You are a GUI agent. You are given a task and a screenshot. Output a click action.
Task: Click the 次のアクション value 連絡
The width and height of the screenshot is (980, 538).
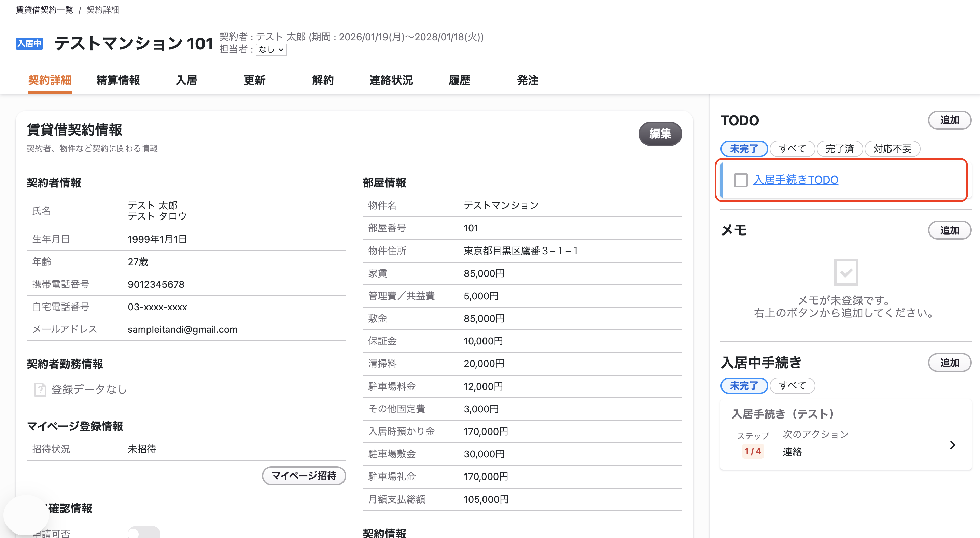pyautogui.click(x=792, y=452)
